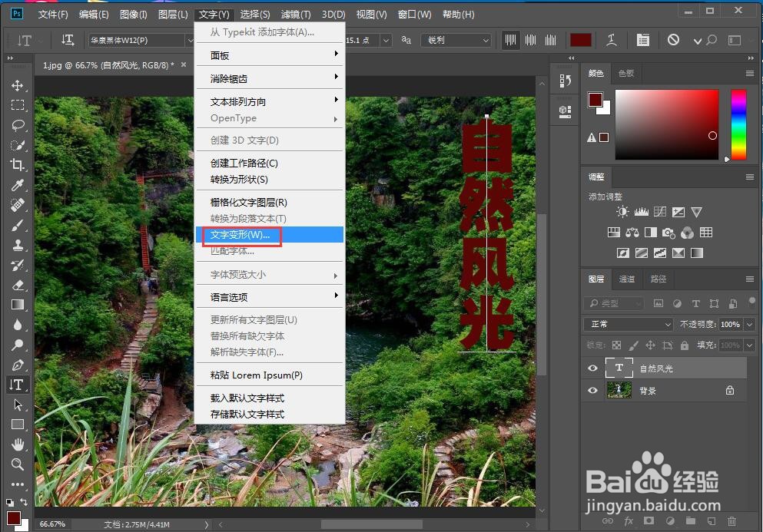
Task: Open the anti-aliasing 锐利 dropdown
Action: click(456, 40)
